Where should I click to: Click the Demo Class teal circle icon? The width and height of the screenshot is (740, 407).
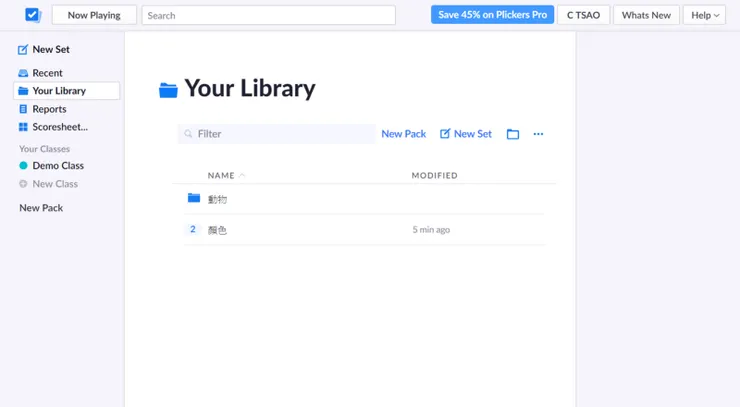pos(23,165)
